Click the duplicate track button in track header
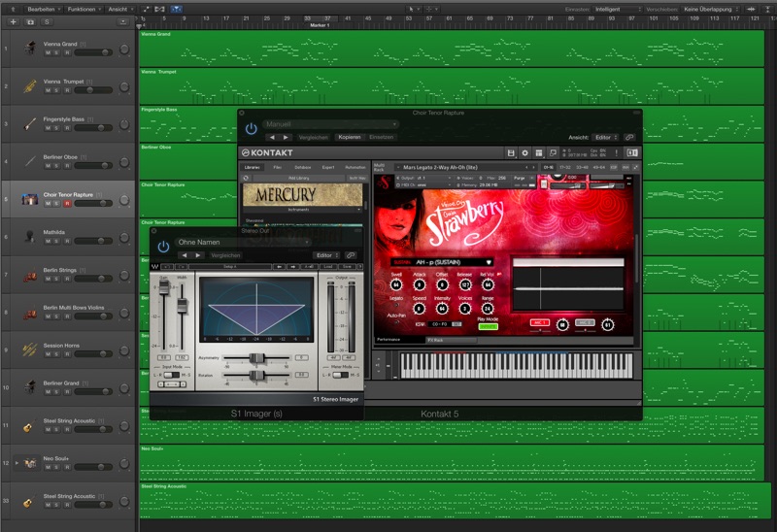 click(x=30, y=21)
